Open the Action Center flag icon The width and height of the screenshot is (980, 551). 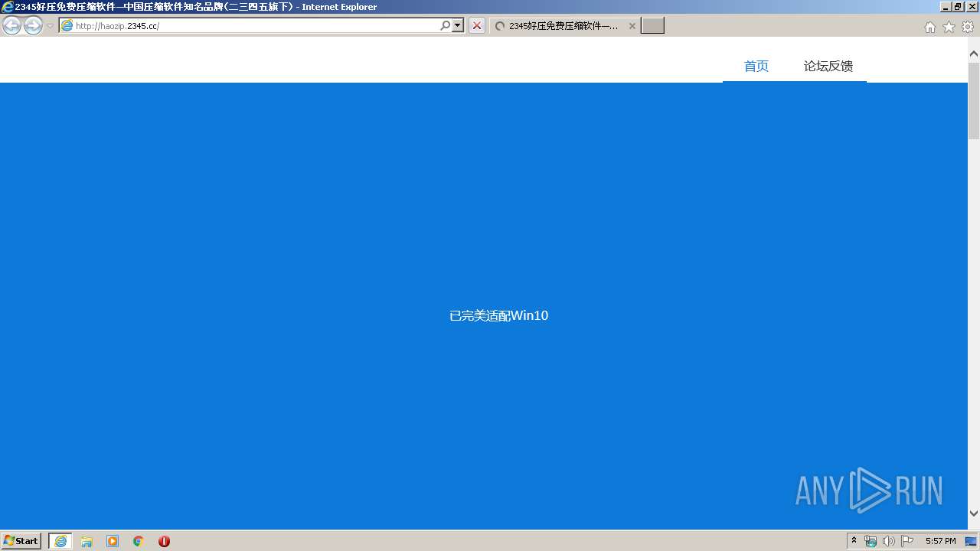click(907, 541)
